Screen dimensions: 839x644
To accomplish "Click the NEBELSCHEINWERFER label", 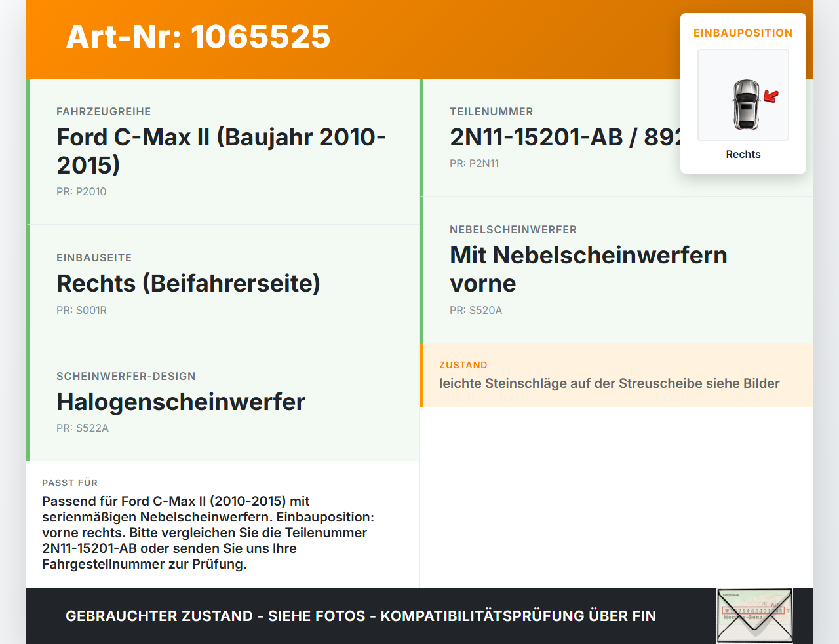I will [x=513, y=229].
